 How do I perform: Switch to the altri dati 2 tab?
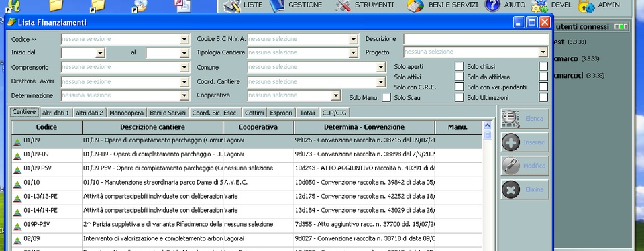click(x=90, y=113)
